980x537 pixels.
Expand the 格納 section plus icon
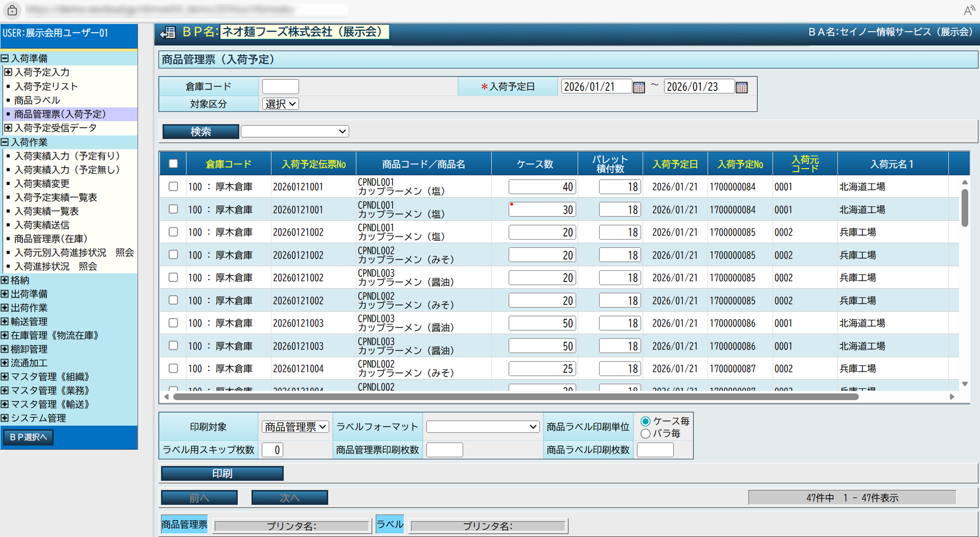point(4,280)
